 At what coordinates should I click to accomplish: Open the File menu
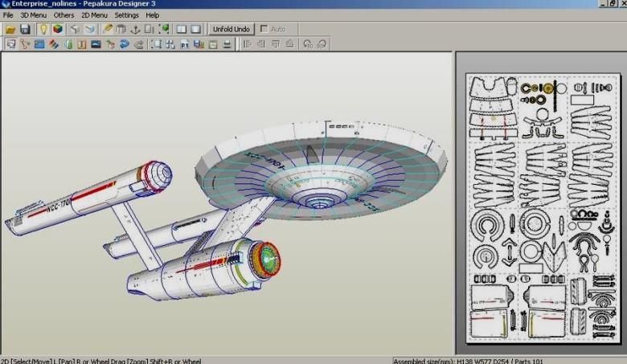click(8, 15)
